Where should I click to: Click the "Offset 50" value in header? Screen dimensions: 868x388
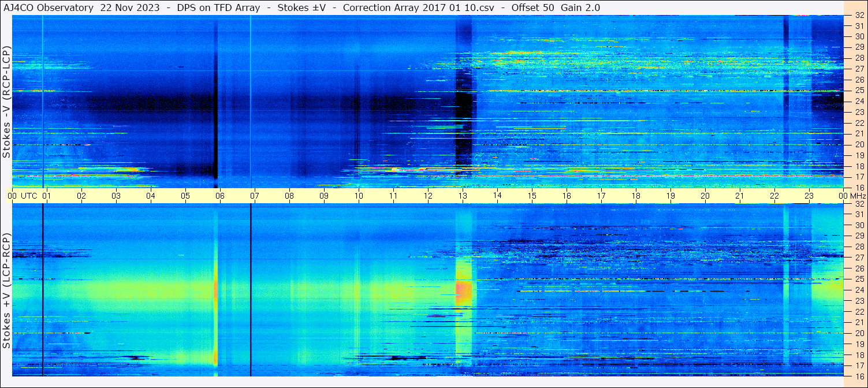[532, 8]
